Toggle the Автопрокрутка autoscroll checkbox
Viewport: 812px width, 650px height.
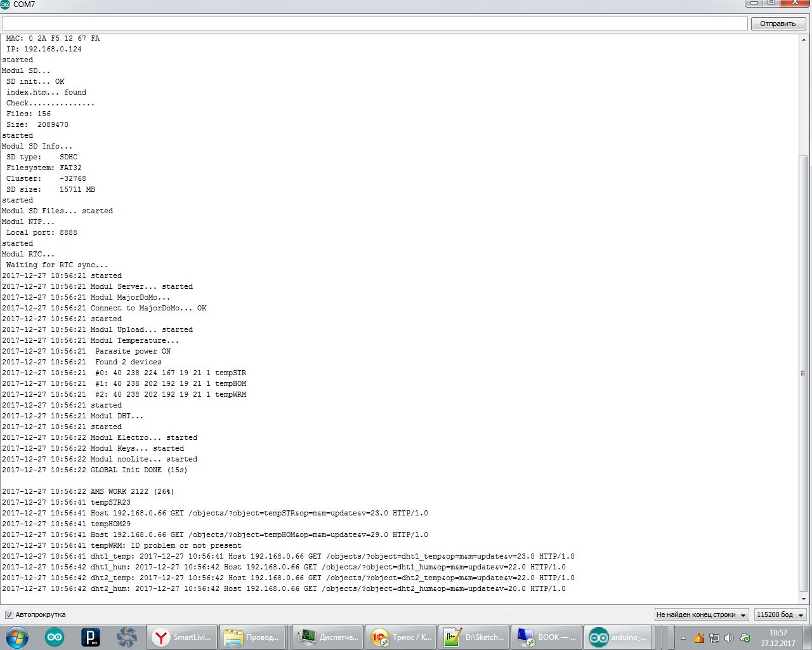[x=9, y=614]
